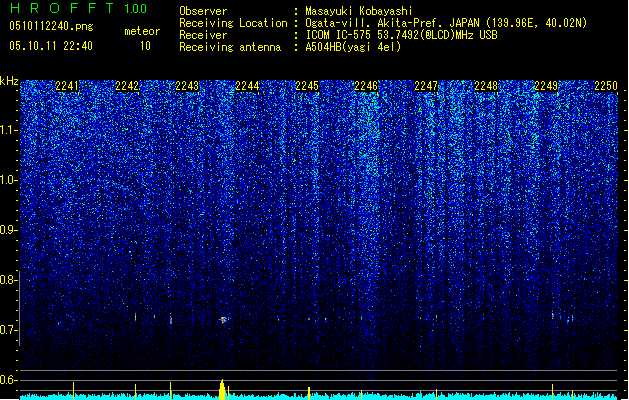Click the version number 1.0.0
629x400 pixels.
136,9
